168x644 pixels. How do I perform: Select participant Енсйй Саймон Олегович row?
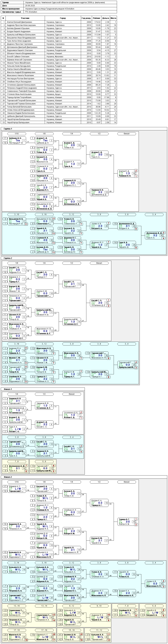(59, 56)
